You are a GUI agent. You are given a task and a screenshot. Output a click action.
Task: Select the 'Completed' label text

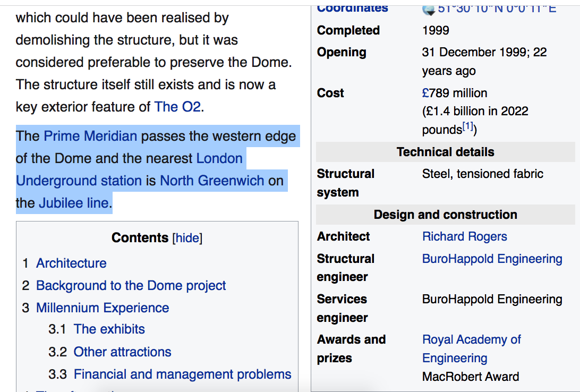[348, 30]
